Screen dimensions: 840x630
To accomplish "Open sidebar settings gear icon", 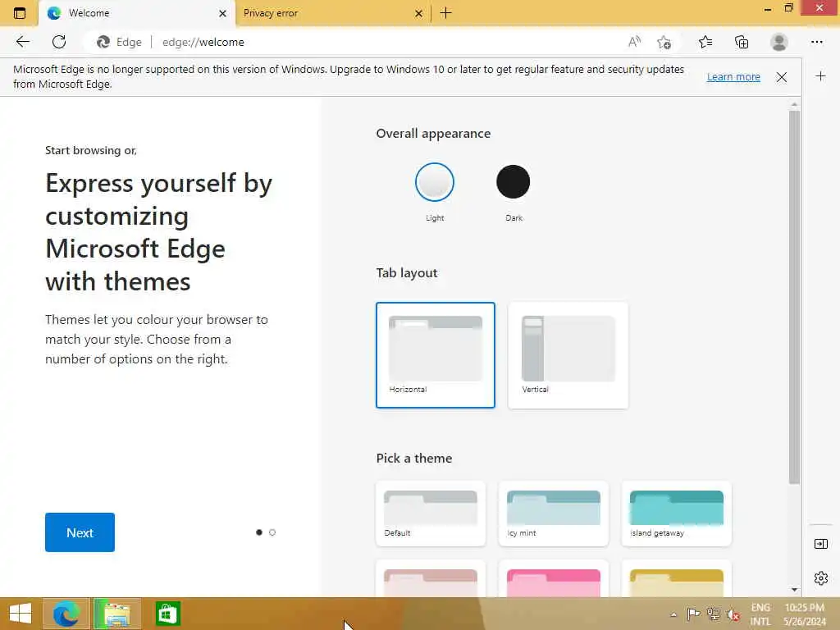I will [820, 578].
